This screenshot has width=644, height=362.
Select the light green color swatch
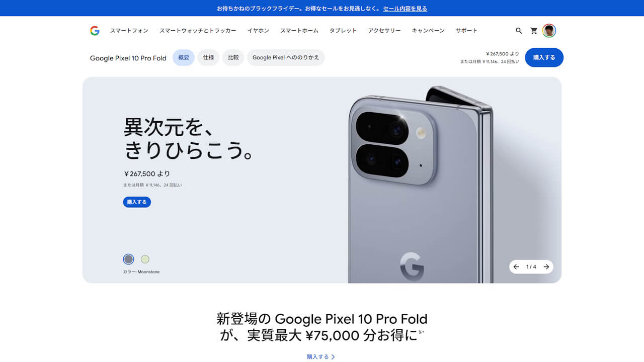[145, 259]
